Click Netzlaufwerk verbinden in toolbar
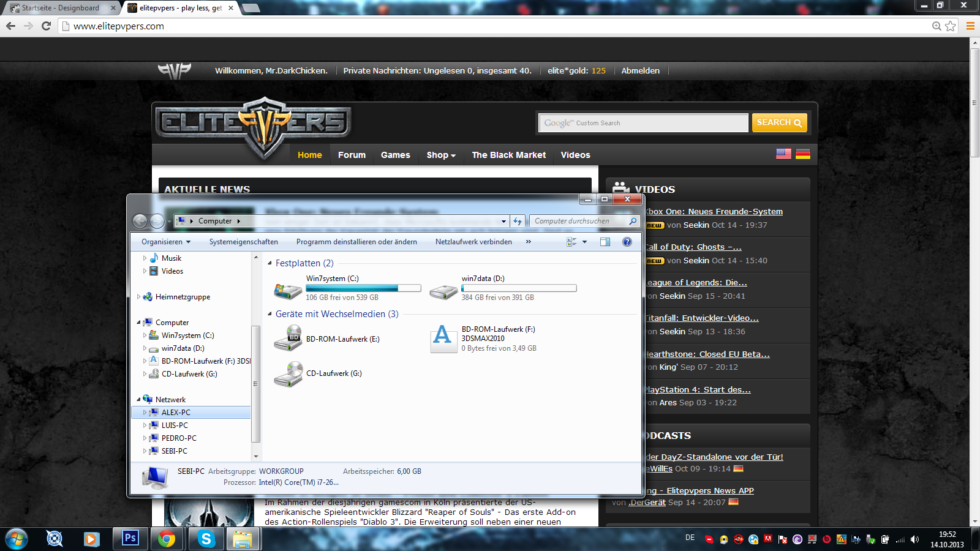 (473, 242)
